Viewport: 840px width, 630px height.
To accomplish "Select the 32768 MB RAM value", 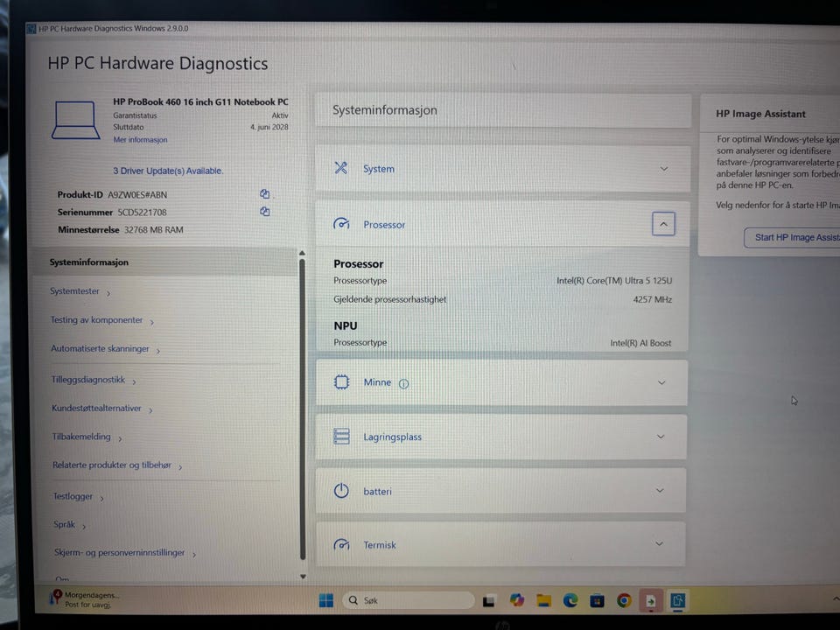I will [154, 230].
